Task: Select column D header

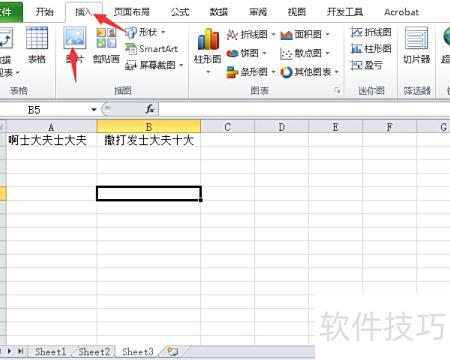Action: [x=282, y=127]
